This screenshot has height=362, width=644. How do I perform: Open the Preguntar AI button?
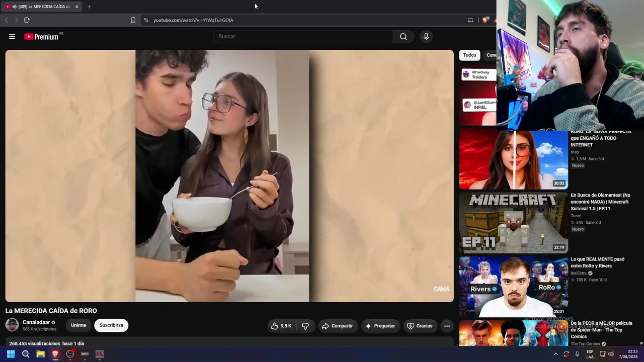click(380, 326)
